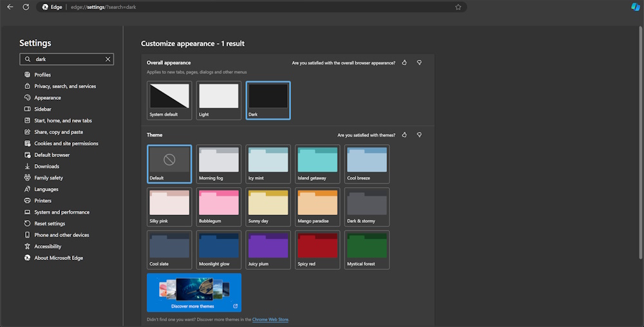Open Phone and other devices settings

(57, 235)
